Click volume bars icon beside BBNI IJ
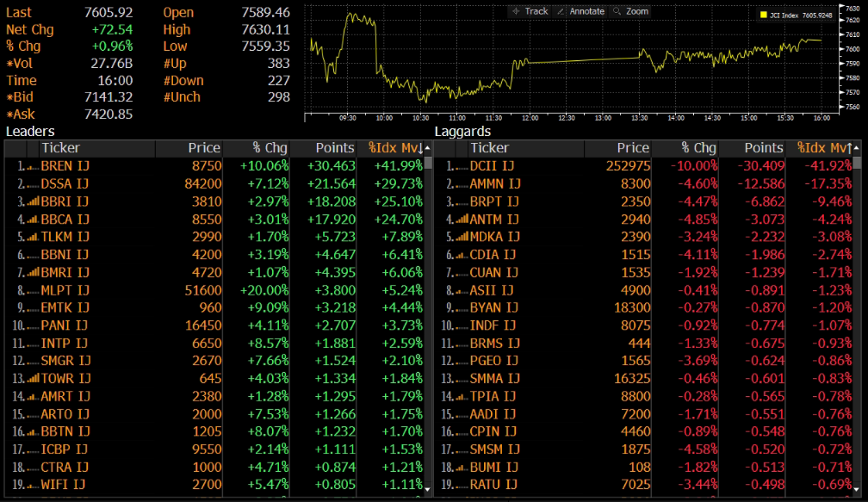Viewport: 868px width, 502px height. tap(33, 255)
